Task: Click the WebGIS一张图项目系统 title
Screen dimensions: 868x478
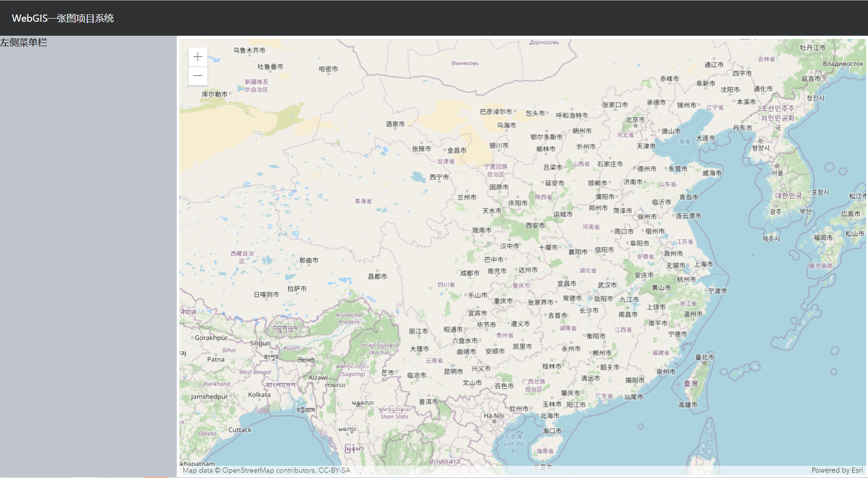Action: pos(63,18)
